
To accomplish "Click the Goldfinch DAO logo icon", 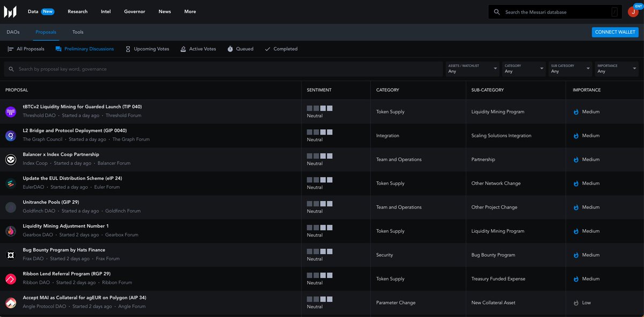I will coord(11,207).
